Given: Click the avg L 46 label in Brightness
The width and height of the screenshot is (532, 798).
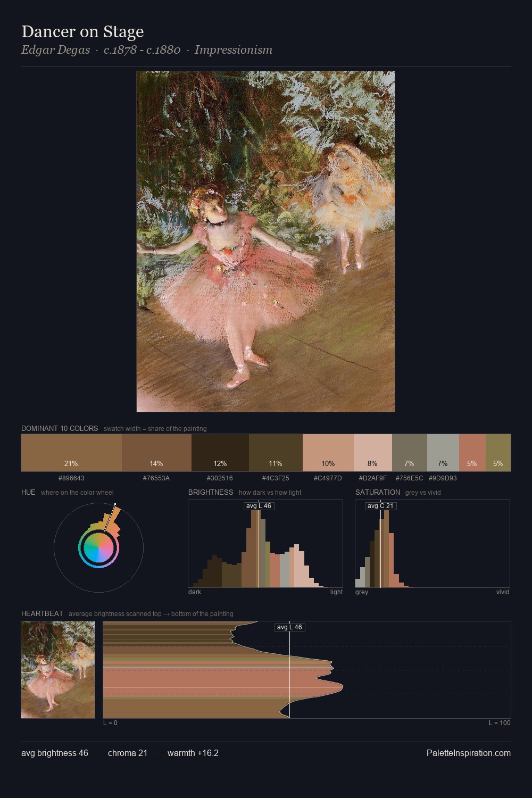Looking at the screenshot, I should [x=259, y=506].
